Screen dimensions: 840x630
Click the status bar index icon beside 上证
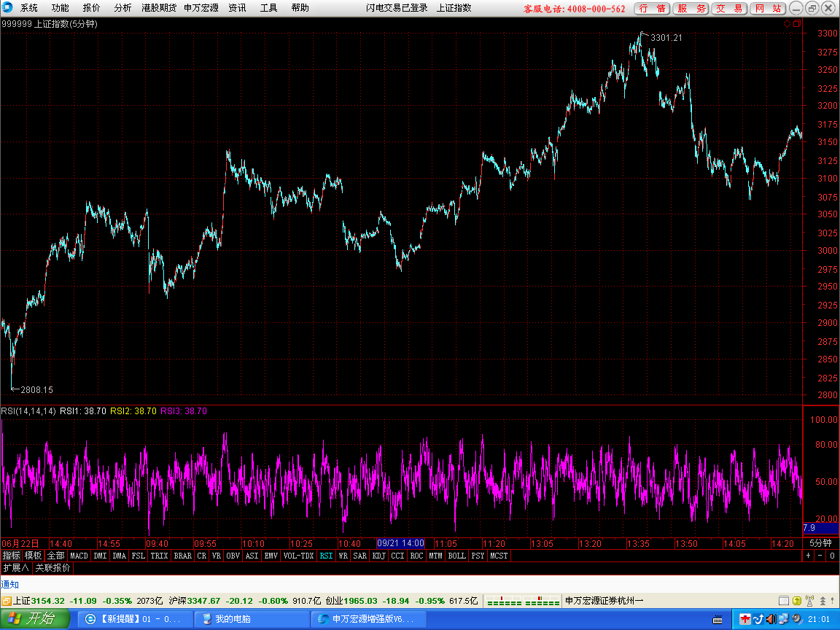pyautogui.click(x=7, y=601)
